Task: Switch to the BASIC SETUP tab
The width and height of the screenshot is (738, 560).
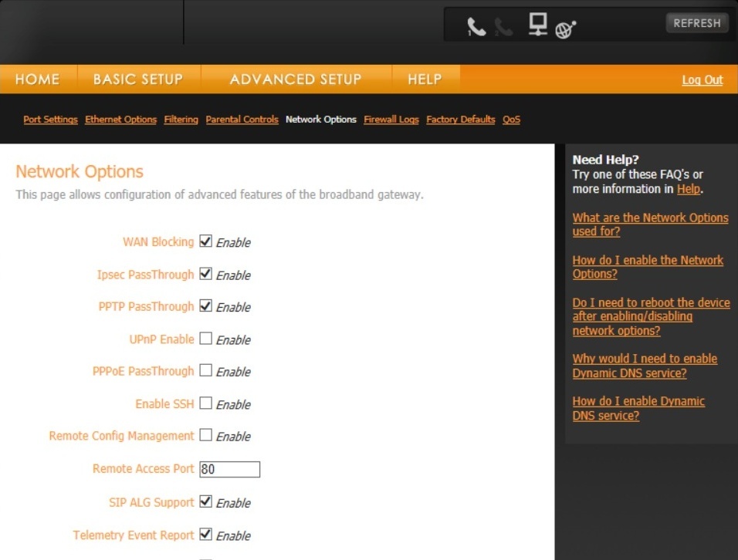Action: pos(137,79)
